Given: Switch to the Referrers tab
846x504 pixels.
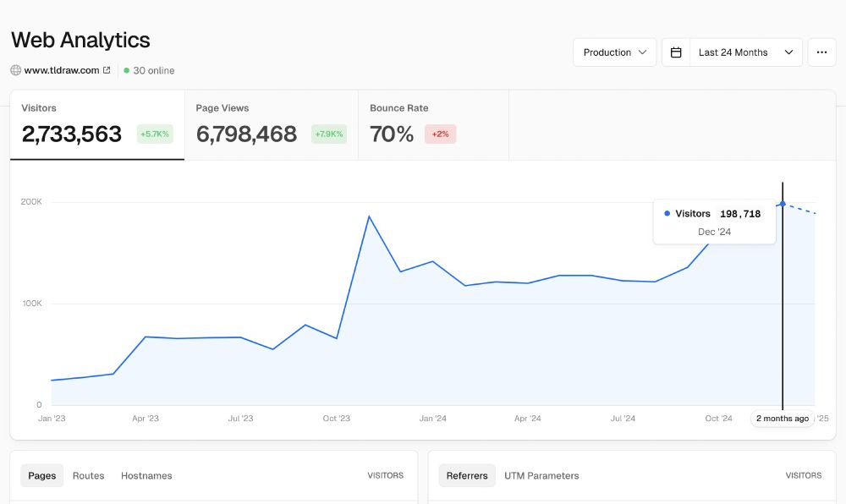Looking at the screenshot, I should tap(467, 475).
